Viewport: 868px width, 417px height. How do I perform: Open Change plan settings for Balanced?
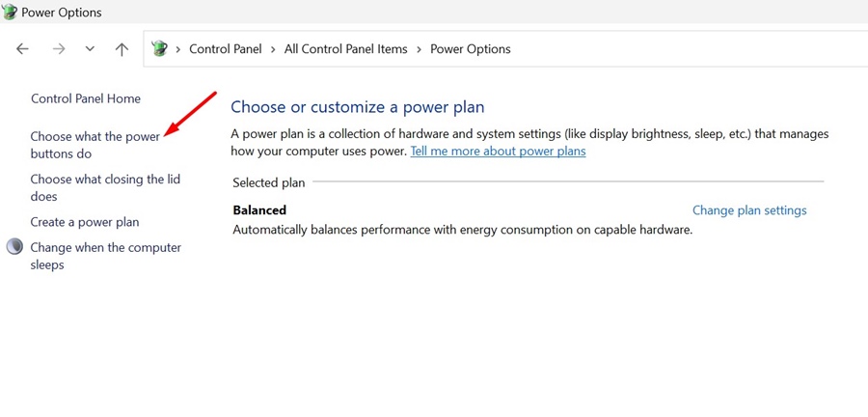(749, 210)
